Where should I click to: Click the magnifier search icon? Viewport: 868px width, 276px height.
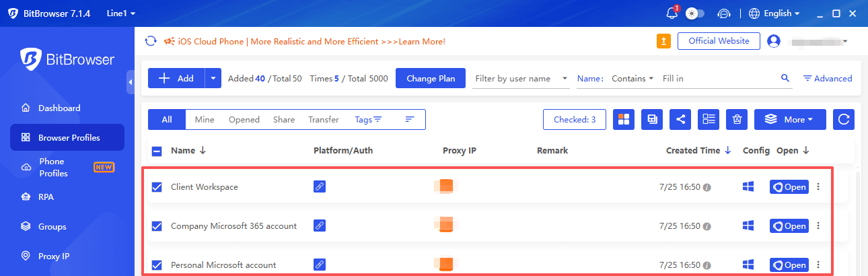(785, 78)
